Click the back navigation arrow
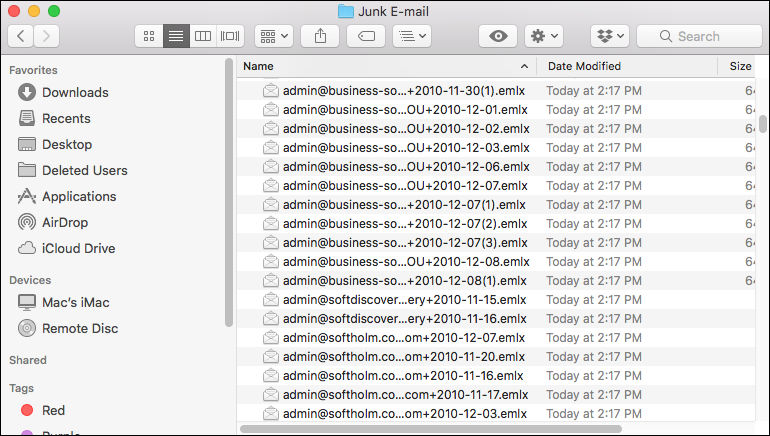The width and height of the screenshot is (770, 436). coord(21,36)
